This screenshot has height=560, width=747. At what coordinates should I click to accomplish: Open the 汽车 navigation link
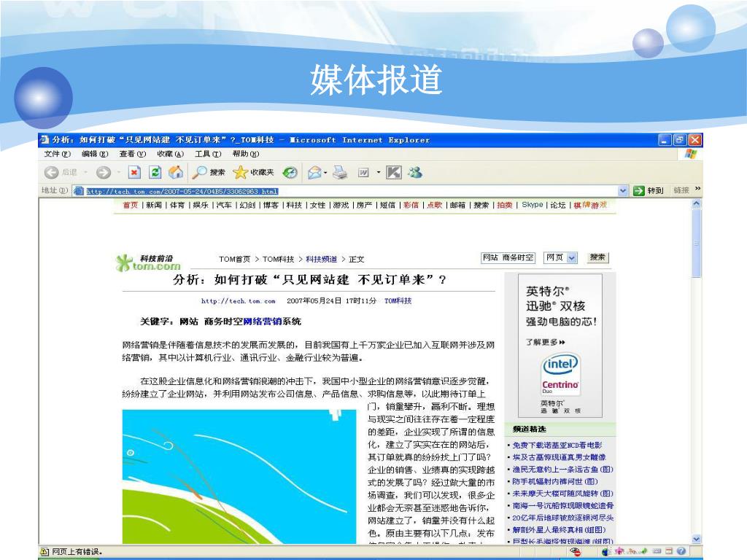[224, 205]
